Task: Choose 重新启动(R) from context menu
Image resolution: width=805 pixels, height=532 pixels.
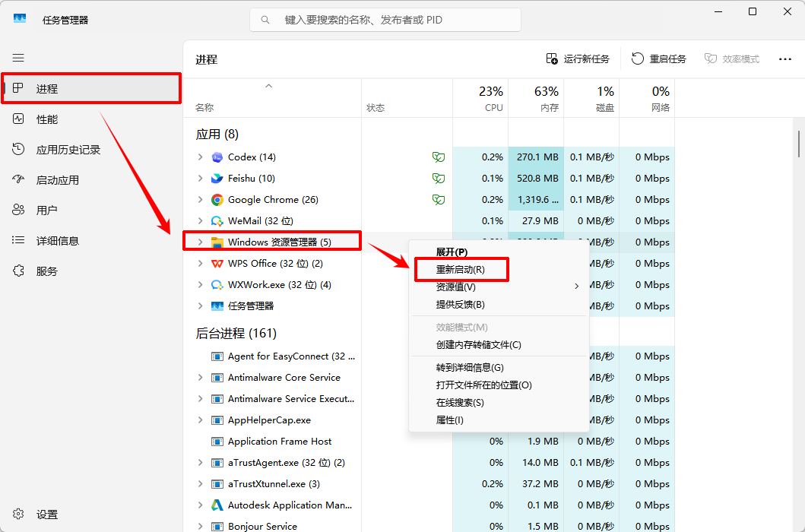Action: pos(461,270)
